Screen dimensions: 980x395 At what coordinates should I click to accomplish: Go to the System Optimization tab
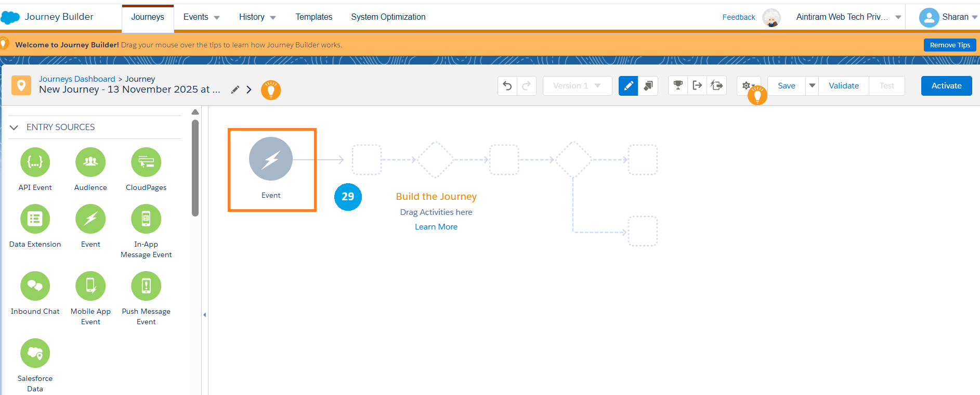(x=388, y=17)
